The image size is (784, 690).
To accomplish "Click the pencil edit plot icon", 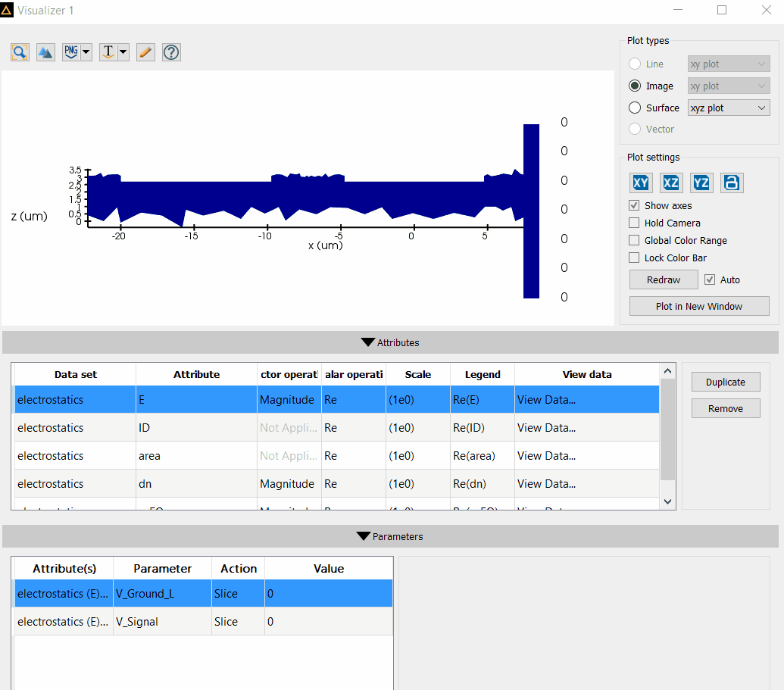I will [145, 52].
